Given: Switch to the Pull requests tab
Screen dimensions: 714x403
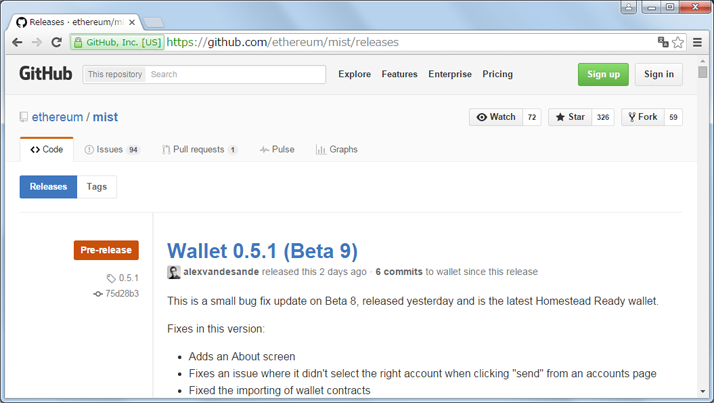Looking at the screenshot, I should pyautogui.click(x=199, y=149).
